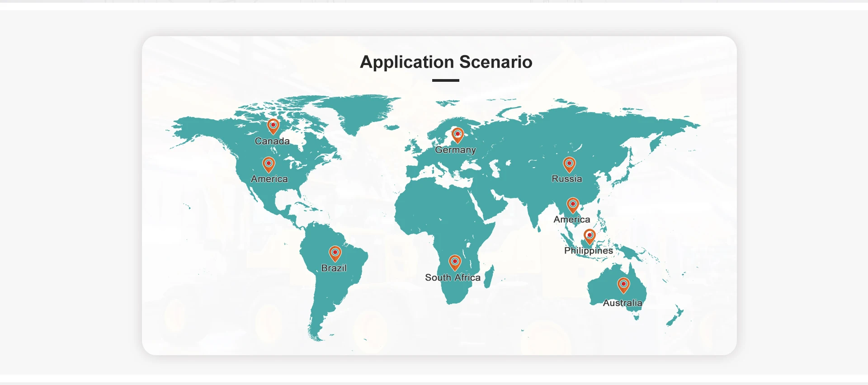Click the America label under the United States pin
868x385 pixels.
[x=269, y=179]
